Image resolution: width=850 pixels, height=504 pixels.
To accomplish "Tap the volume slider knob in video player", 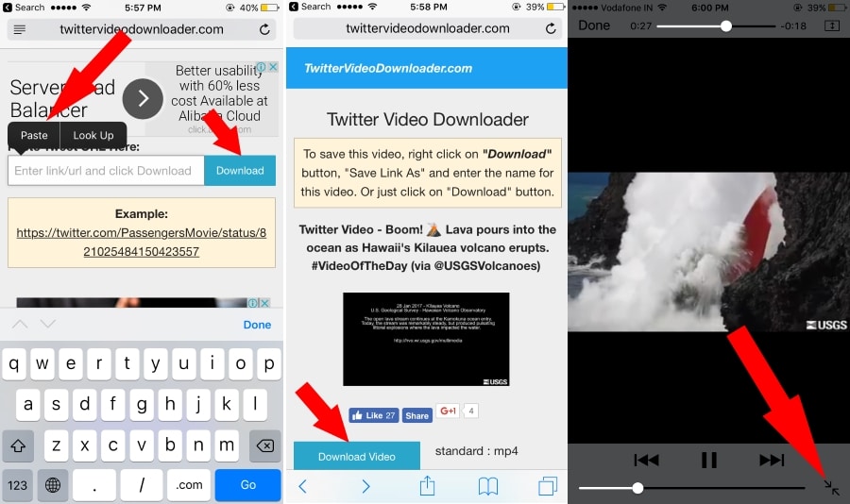I will click(x=638, y=488).
